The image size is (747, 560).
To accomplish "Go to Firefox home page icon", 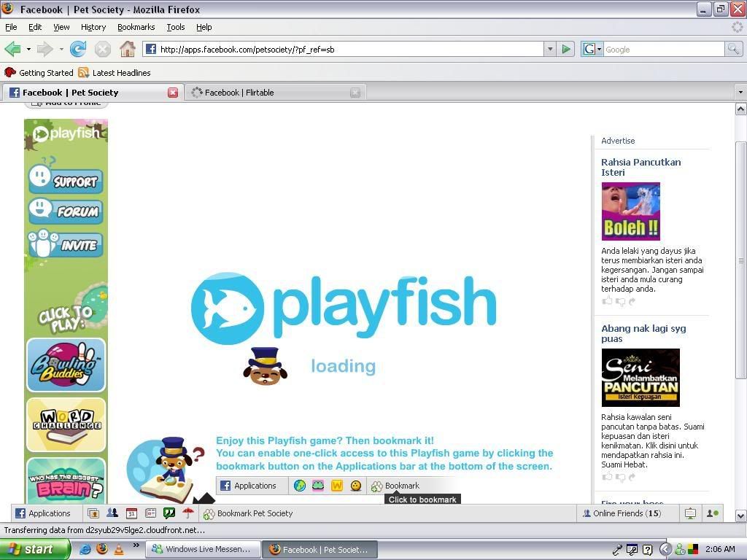I will click(128, 49).
